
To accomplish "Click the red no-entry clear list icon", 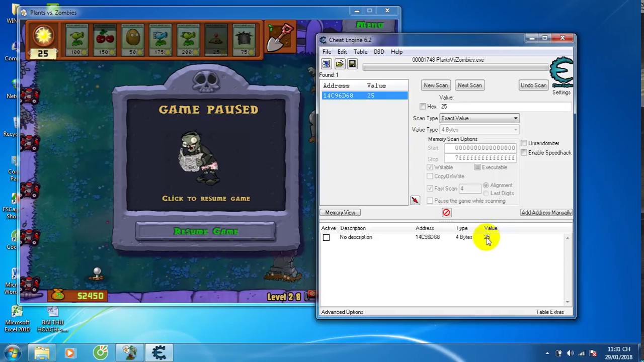I will (x=446, y=213).
